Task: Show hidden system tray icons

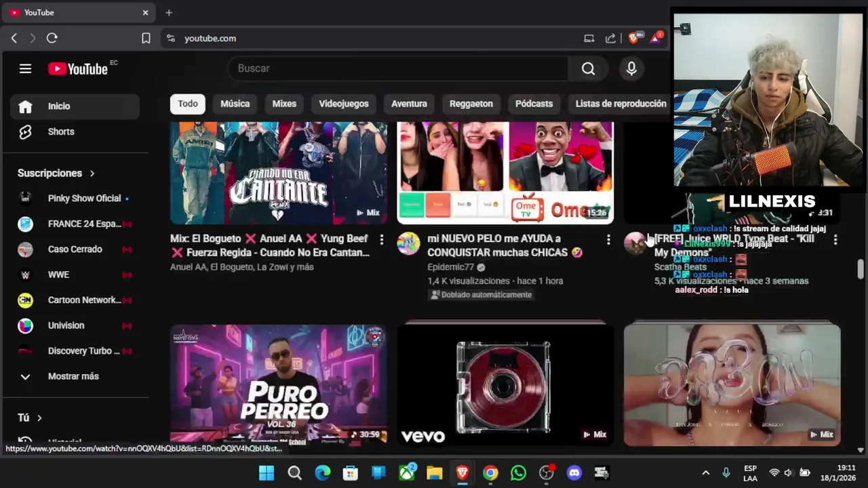Action: (705, 472)
